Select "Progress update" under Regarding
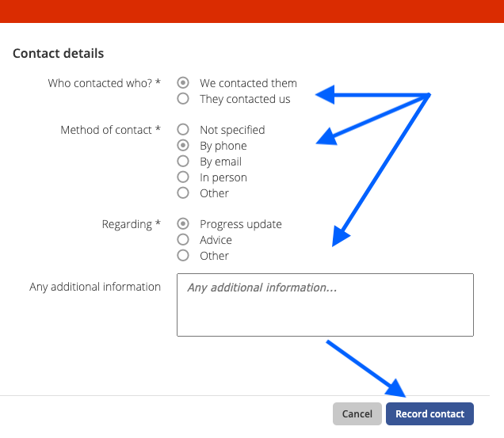Screen dimensions: 504x438 183,223
